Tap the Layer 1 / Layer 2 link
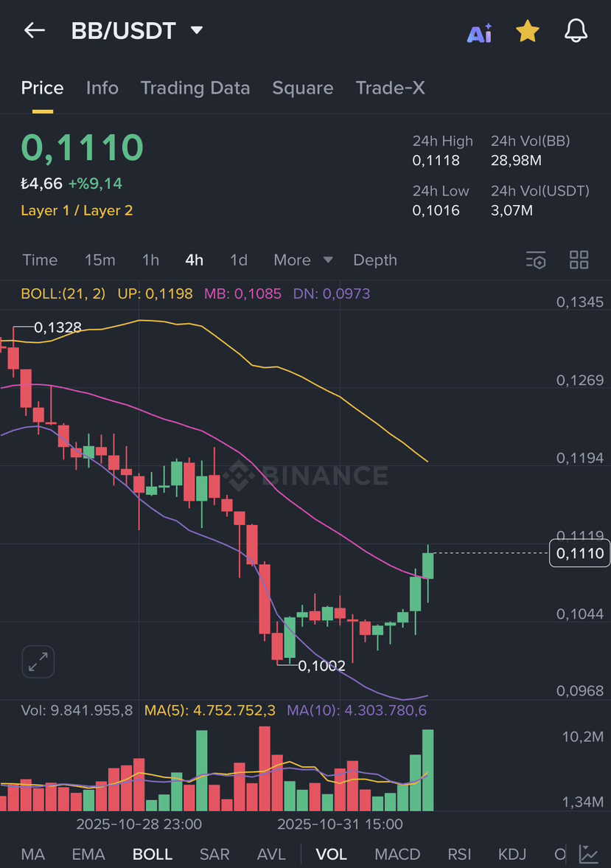This screenshot has height=868, width=611. pyautogui.click(x=77, y=210)
